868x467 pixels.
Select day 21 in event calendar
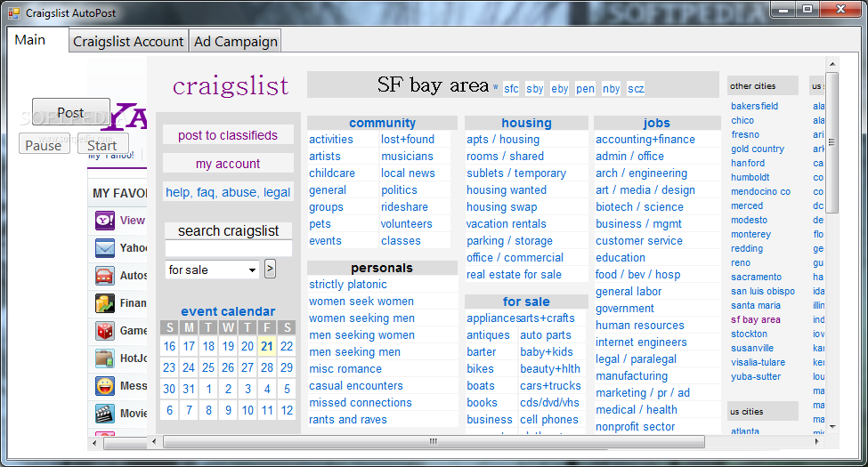(x=267, y=346)
